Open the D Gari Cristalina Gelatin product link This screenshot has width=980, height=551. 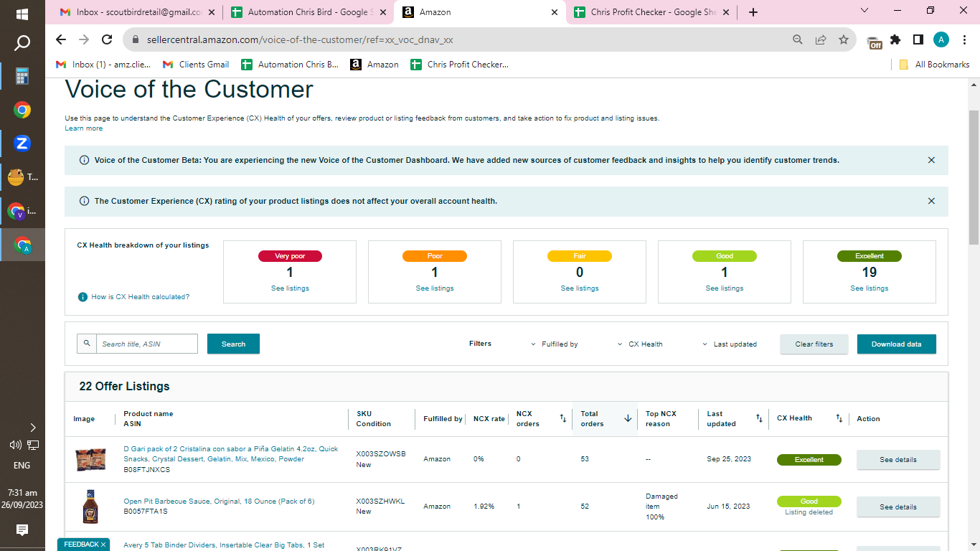coord(230,454)
